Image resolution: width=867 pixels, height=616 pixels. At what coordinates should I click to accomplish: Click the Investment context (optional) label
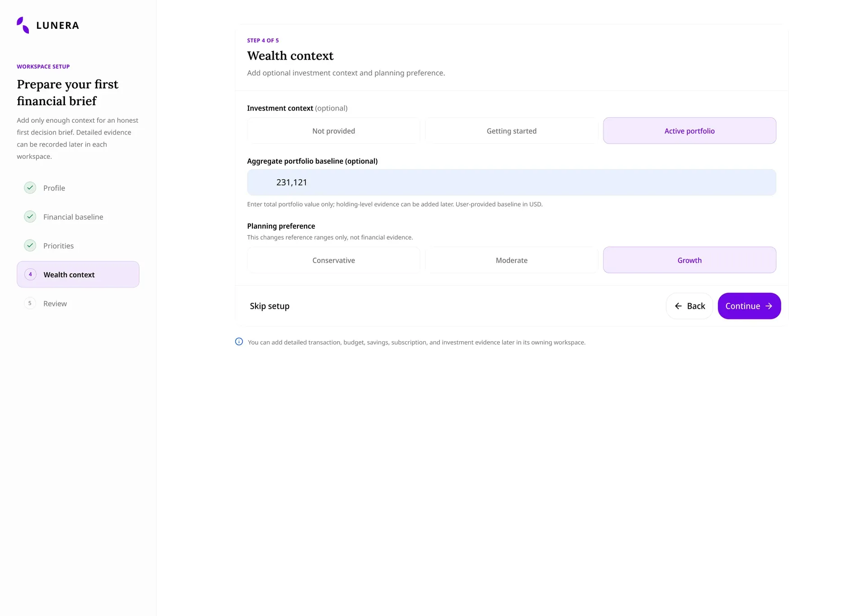pyautogui.click(x=297, y=108)
